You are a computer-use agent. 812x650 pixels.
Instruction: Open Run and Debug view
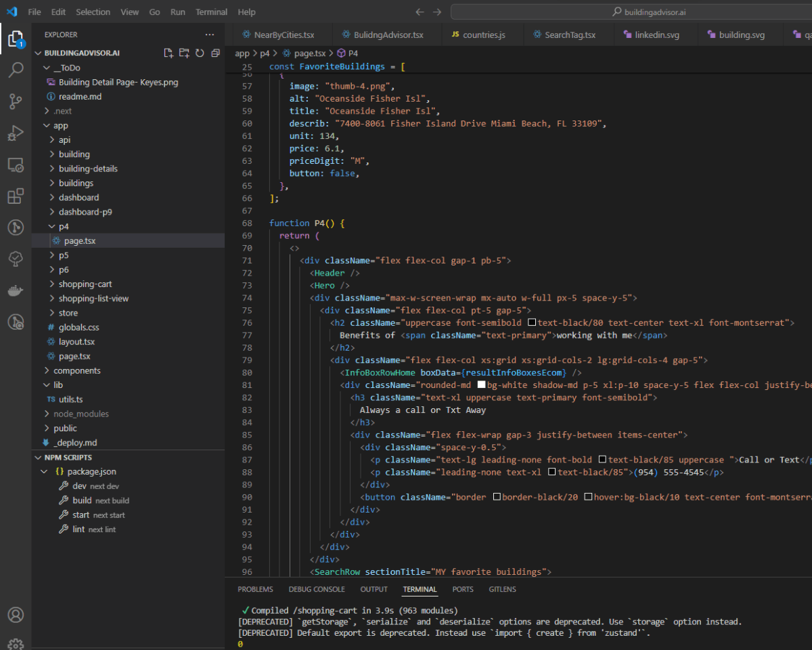coord(16,133)
